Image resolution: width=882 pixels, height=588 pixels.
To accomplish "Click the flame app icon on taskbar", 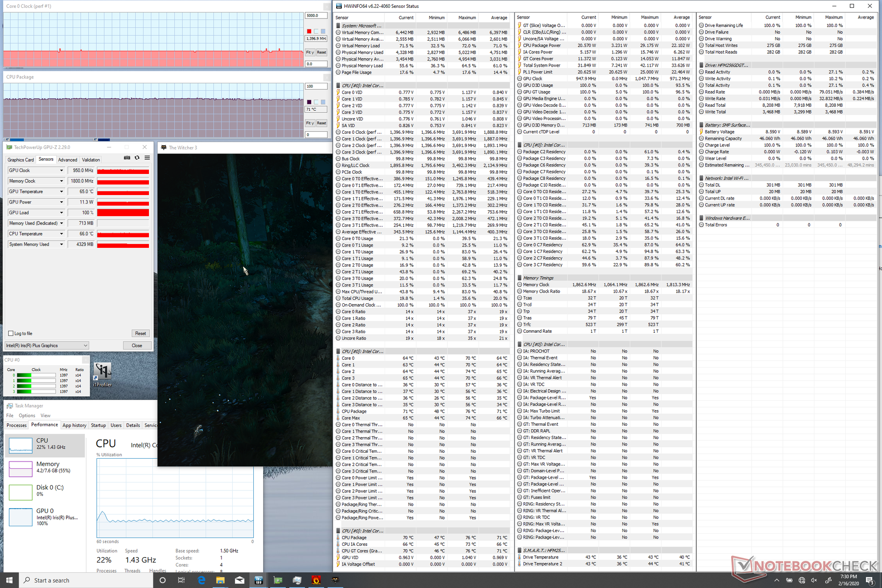I will [x=316, y=580].
